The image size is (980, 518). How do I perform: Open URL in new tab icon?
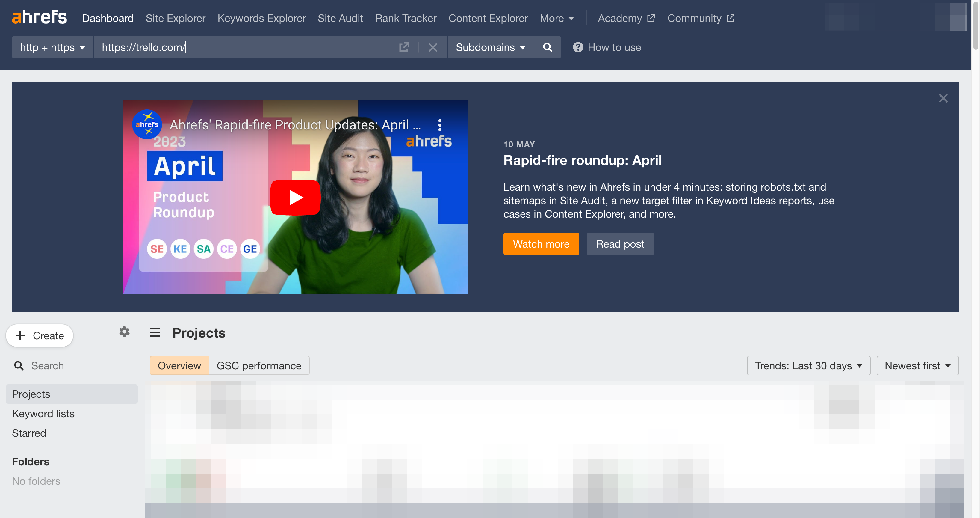(404, 47)
